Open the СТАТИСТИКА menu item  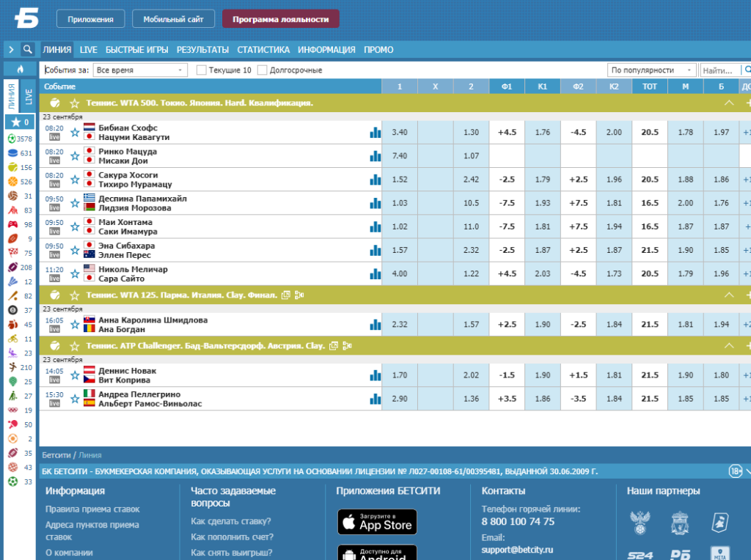(263, 50)
